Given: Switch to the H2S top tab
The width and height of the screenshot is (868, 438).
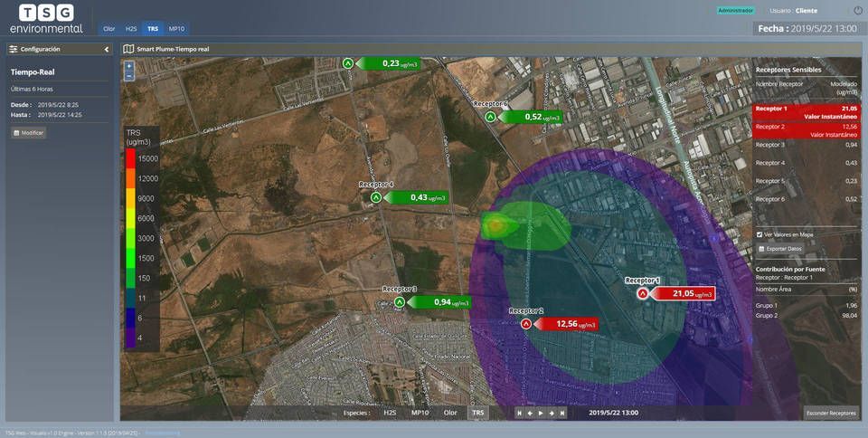Looking at the screenshot, I should [131, 29].
